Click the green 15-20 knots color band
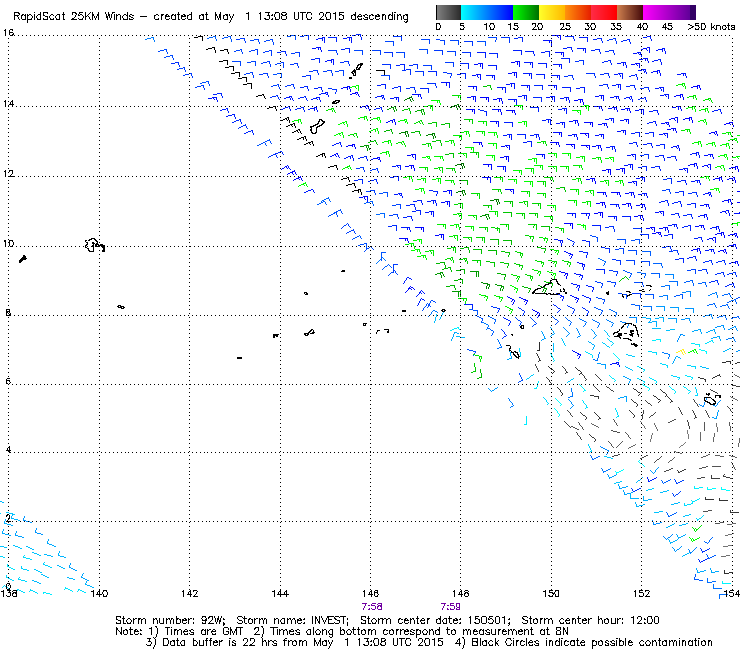Screen dimensions: 740x650 (x=526, y=12)
